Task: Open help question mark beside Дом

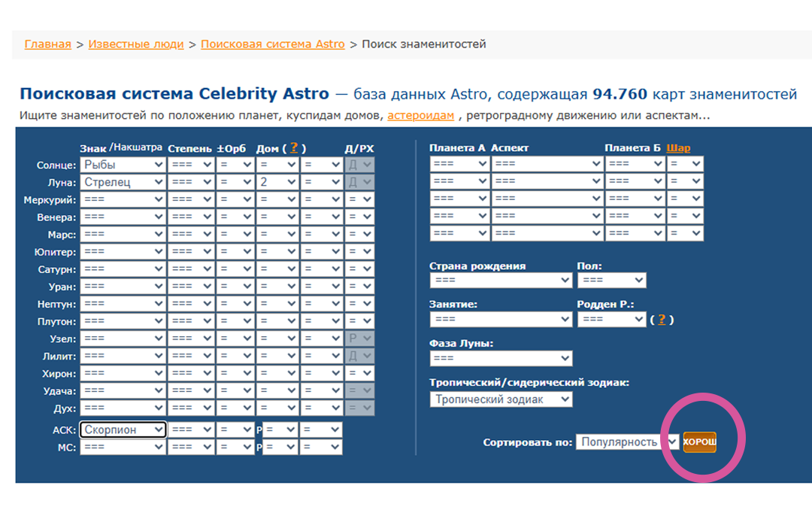Action: (294, 147)
